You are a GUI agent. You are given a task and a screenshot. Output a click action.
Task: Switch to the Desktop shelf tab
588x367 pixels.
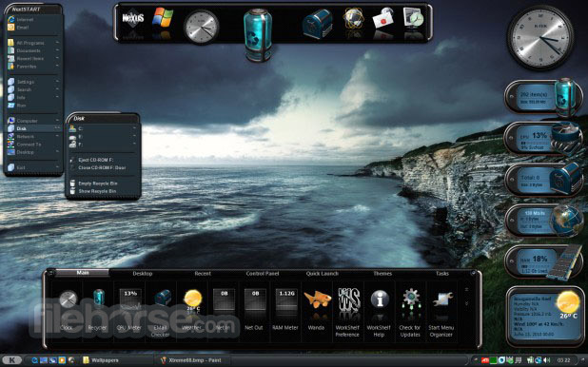143,274
